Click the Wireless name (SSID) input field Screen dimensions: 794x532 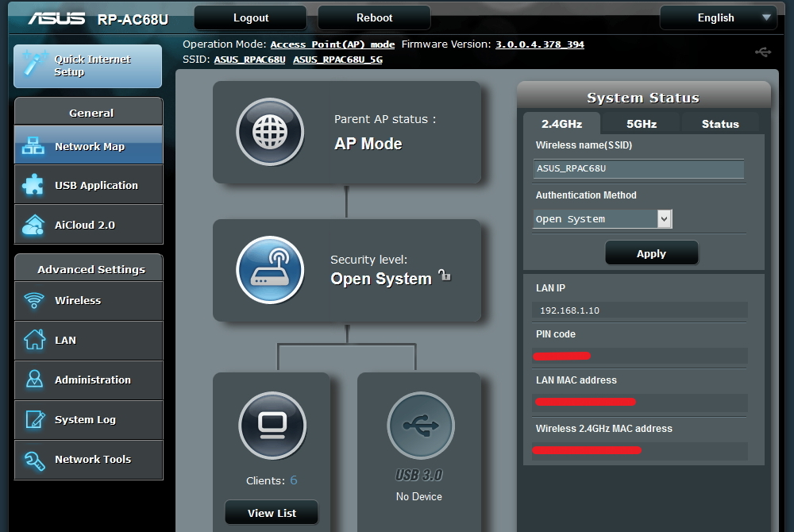638,168
